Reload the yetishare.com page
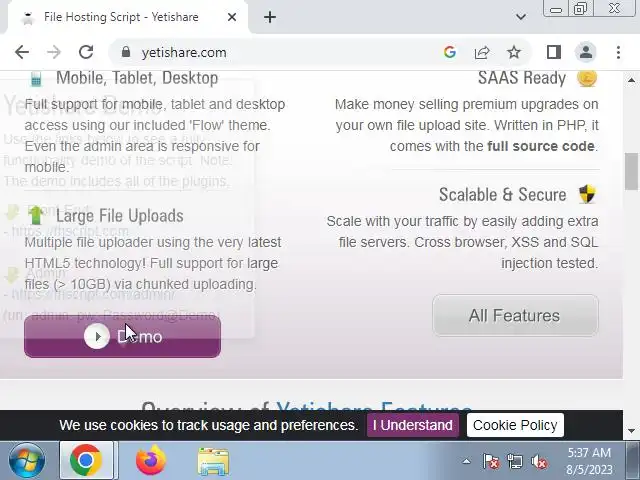The width and height of the screenshot is (640, 480). (86, 52)
